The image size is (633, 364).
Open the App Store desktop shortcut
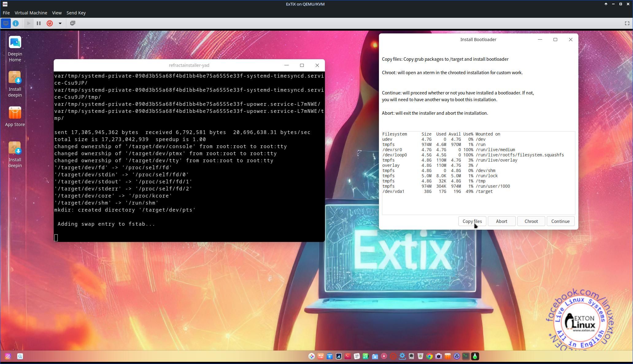click(x=15, y=116)
